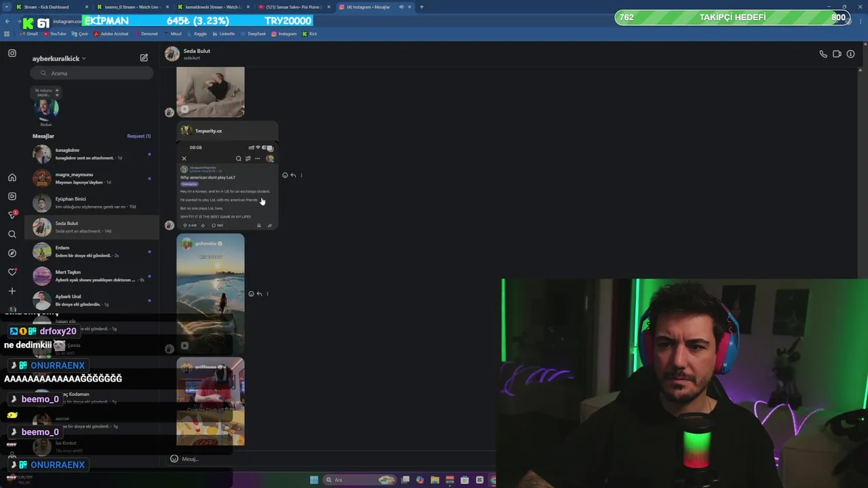This screenshot has height=488, width=868.
Task: Open Notifications heart icon
Action: (x=12, y=272)
